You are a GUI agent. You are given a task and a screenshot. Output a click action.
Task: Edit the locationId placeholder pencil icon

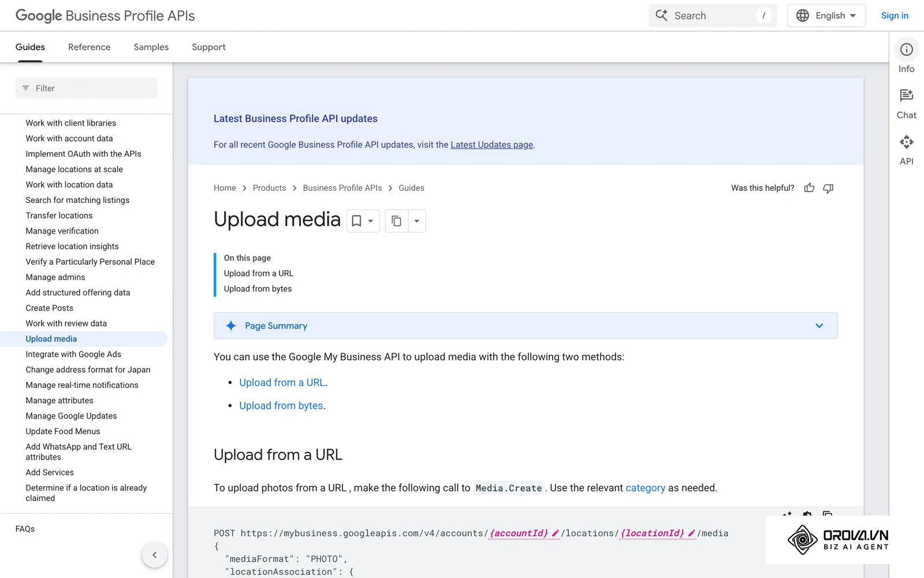[691, 533]
